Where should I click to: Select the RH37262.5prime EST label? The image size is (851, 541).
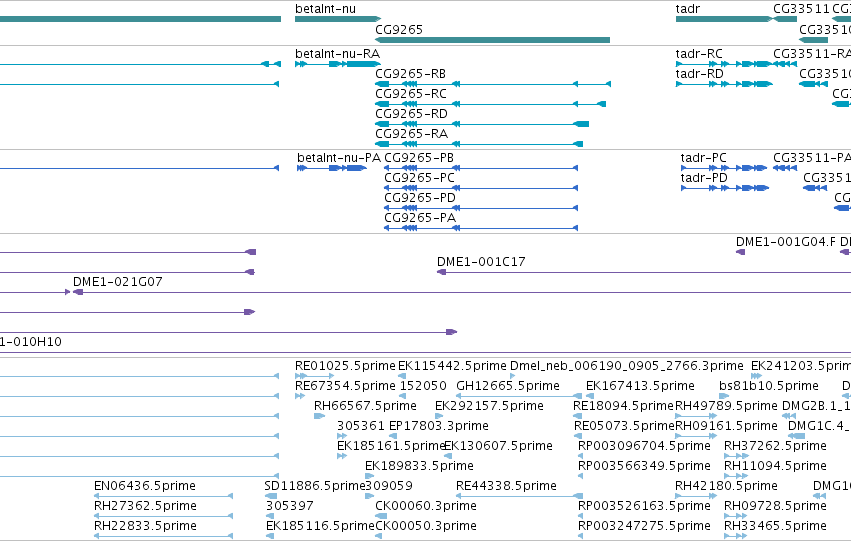tap(776, 447)
